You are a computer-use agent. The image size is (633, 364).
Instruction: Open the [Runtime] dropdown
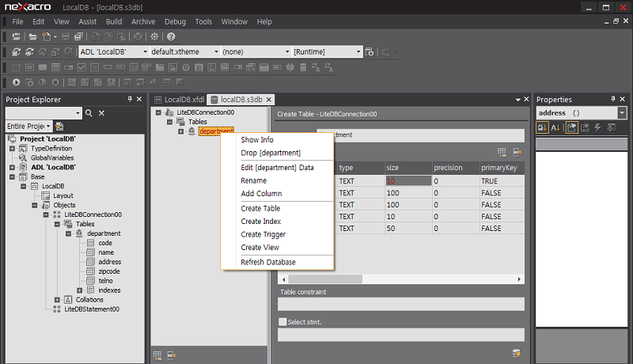[358, 52]
